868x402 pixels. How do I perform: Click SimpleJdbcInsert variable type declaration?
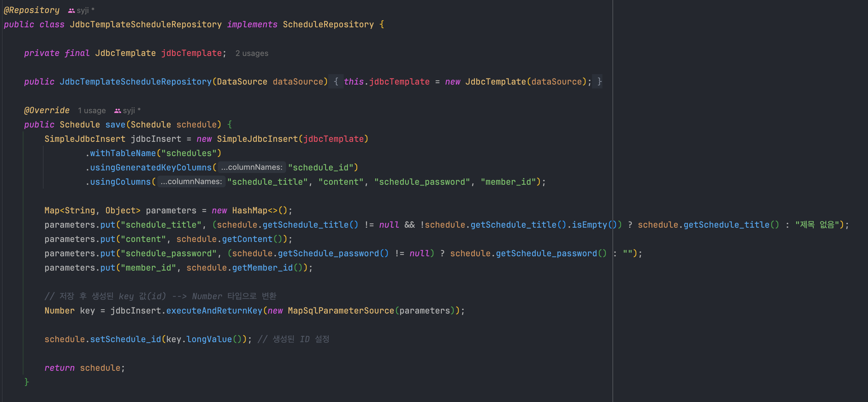(x=85, y=139)
